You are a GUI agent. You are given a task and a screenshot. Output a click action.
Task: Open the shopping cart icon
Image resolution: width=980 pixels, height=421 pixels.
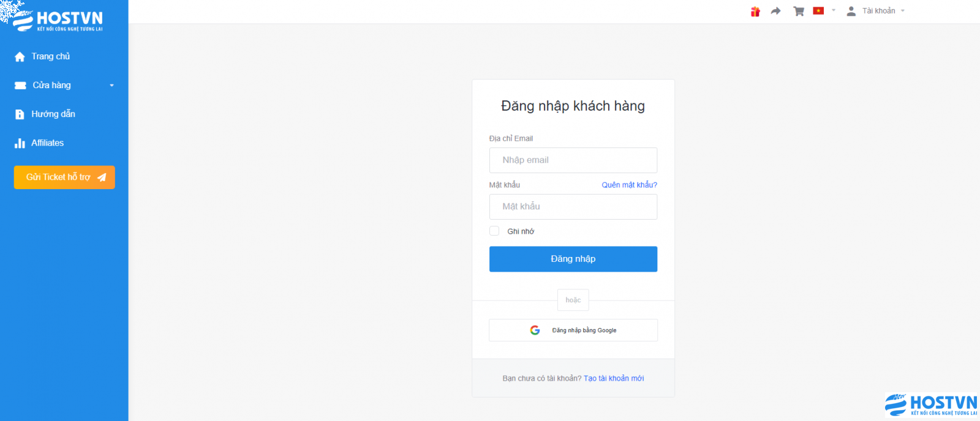coord(799,11)
